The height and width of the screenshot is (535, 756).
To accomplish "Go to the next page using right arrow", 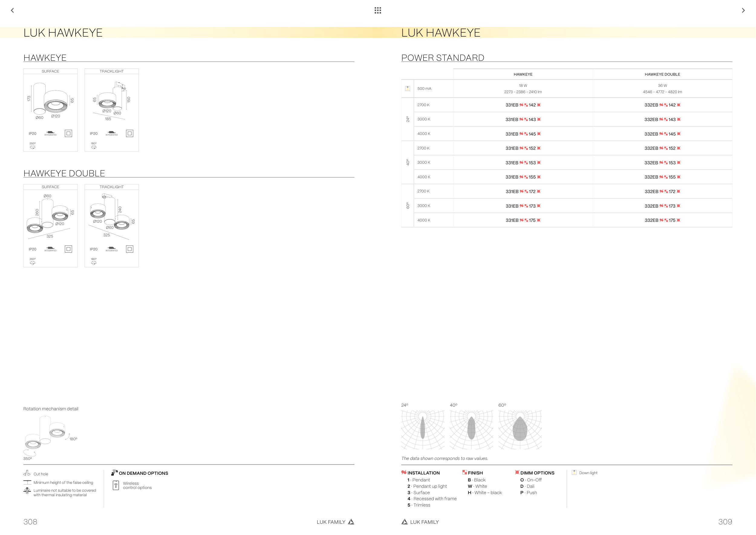I will 743,11.
